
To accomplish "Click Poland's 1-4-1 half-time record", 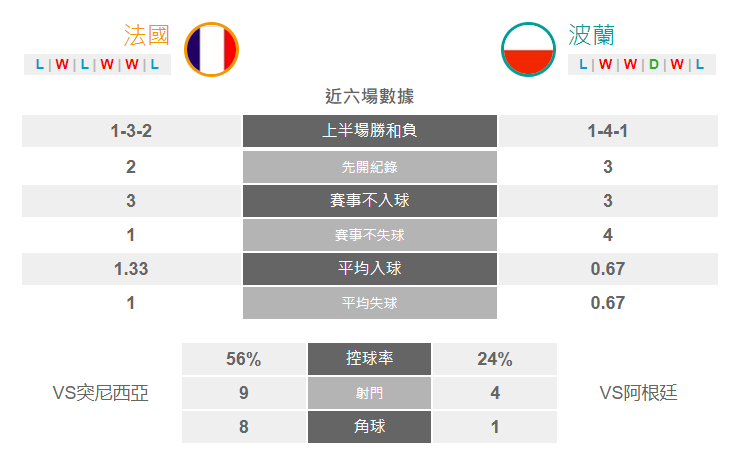I will click(x=608, y=131).
